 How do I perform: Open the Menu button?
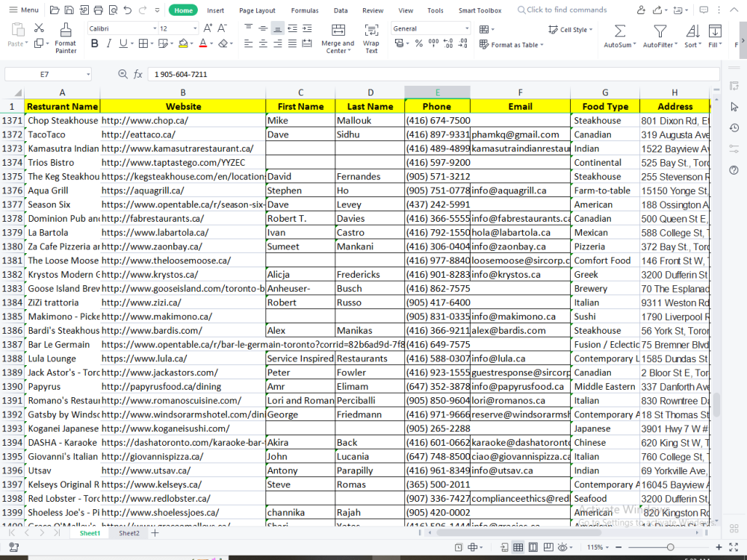(24, 10)
